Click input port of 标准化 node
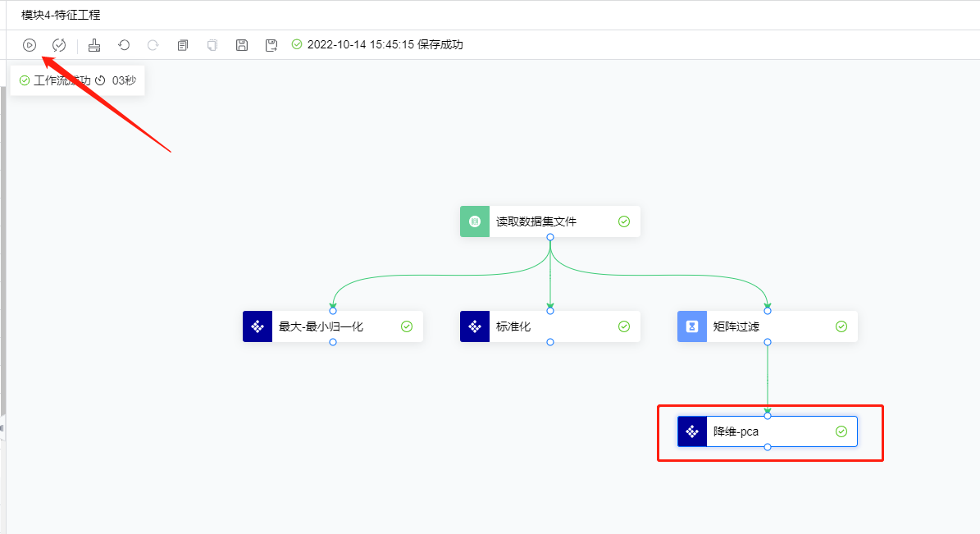Viewport: 980px width, 534px height. [x=550, y=311]
